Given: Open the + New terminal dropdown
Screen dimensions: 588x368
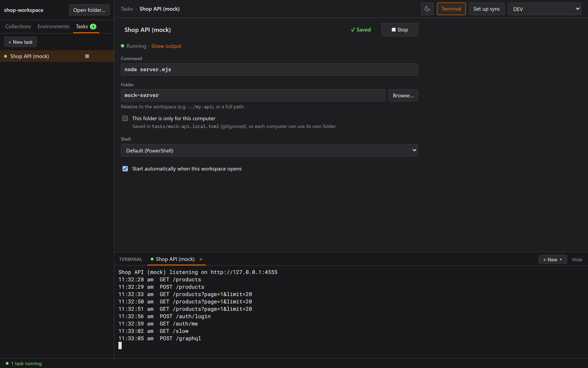Looking at the screenshot, I should (552, 259).
